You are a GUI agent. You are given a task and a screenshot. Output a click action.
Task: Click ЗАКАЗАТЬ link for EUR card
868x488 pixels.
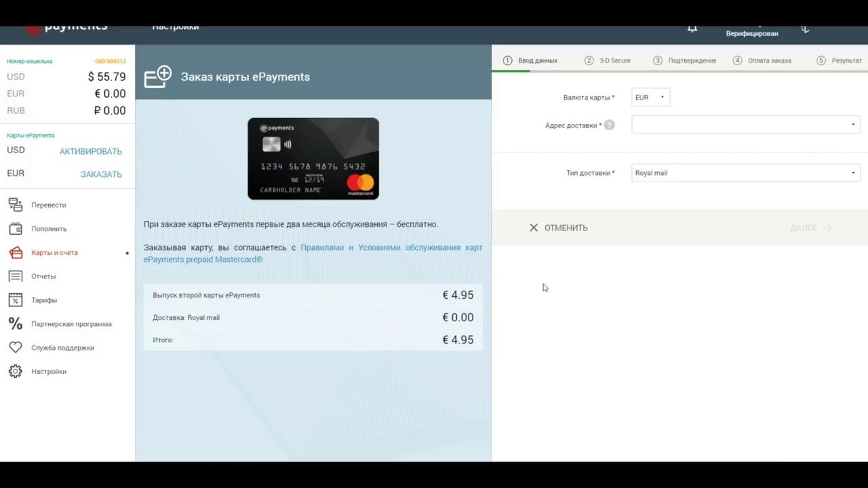click(101, 174)
